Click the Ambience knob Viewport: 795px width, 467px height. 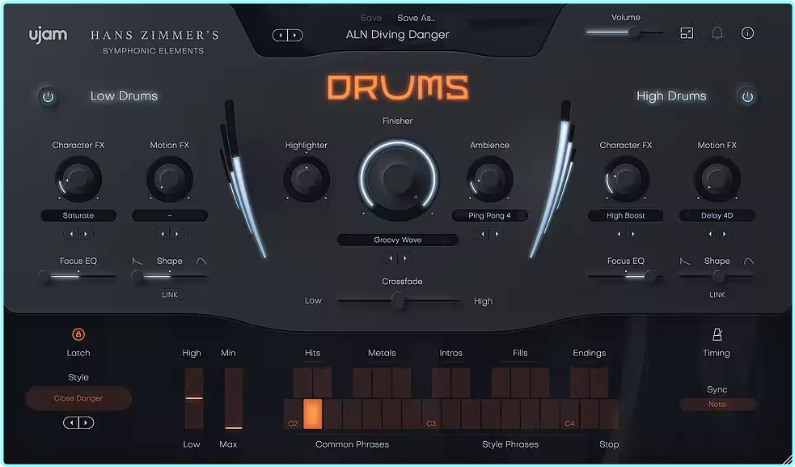489,178
